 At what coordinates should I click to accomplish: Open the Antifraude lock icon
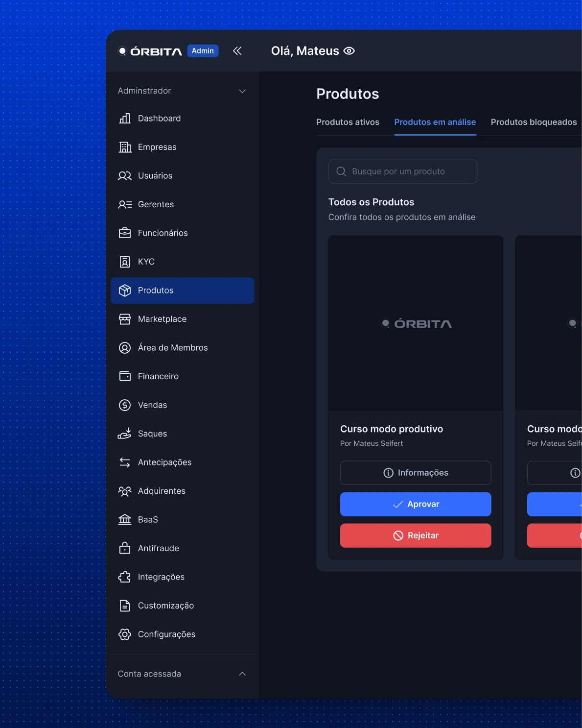tap(125, 548)
